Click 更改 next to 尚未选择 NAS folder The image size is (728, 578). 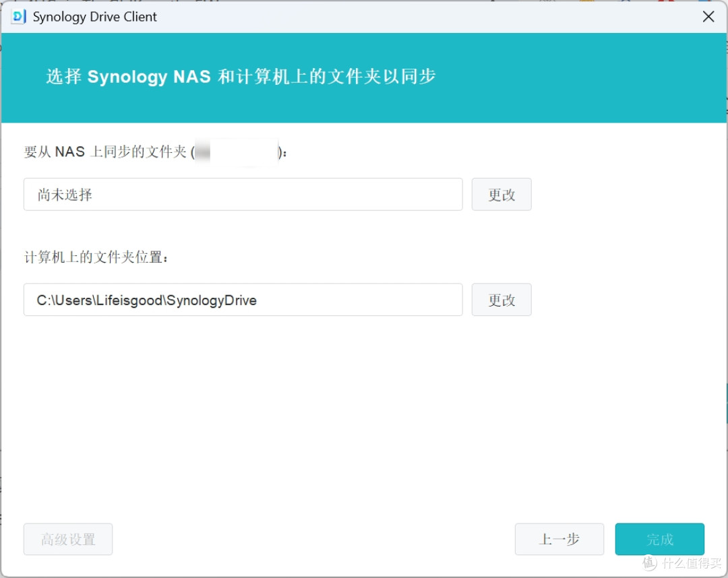point(502,195)
